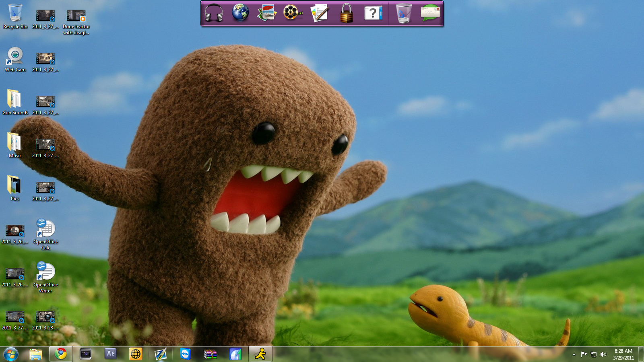Switch to AIM running man in taskbar

click(x=260, y=354)
